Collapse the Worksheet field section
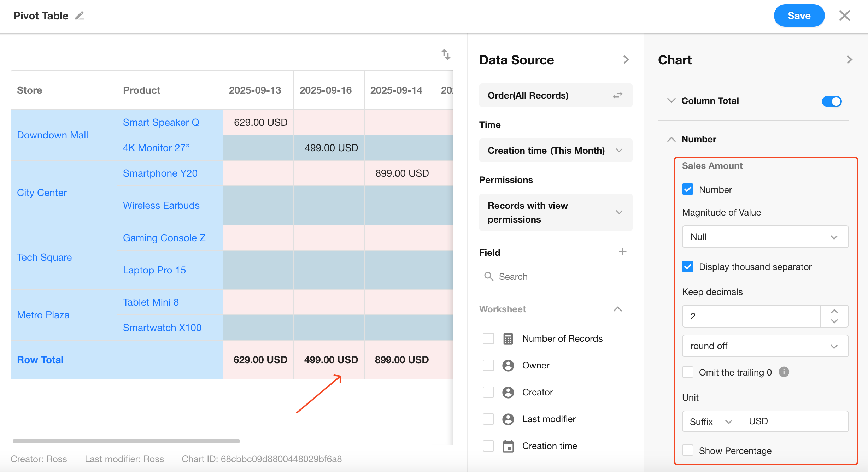Screen dimensions: 868x472 click(617, 309)
